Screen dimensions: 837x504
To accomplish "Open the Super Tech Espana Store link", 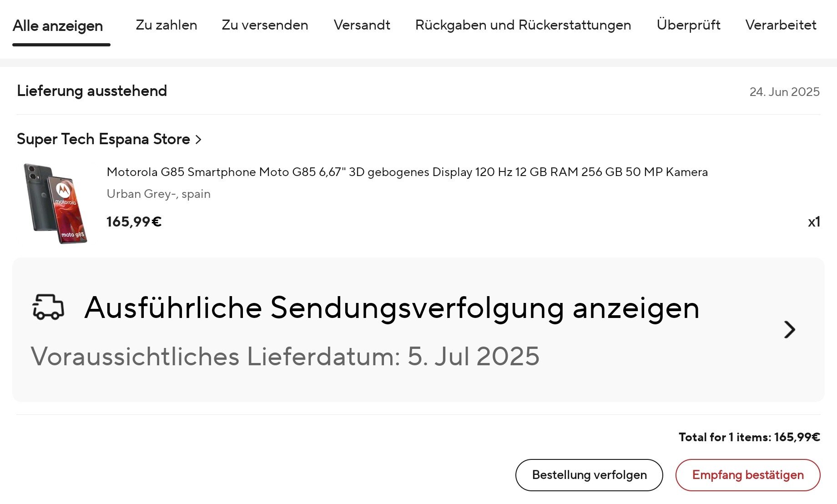I will (x=103, y=139).
